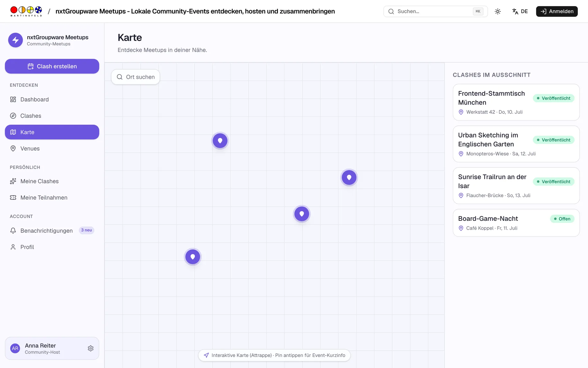This screenshot has height=368, width=588.
Task: Click the Clash erstellen button
Action: (52, 66)
